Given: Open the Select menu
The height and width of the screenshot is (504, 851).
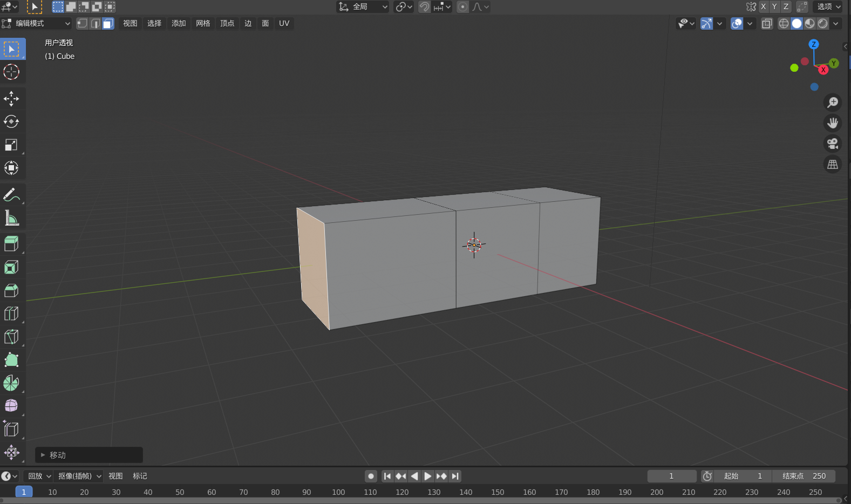Looking at the screenshot, I should pyautogui.click(x=154, y=23).
